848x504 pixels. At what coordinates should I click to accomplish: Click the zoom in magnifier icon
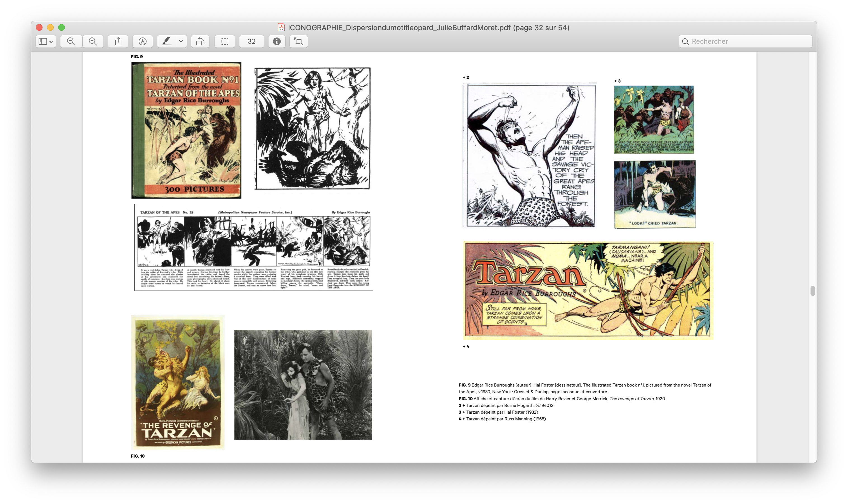(x=93, y=41)
